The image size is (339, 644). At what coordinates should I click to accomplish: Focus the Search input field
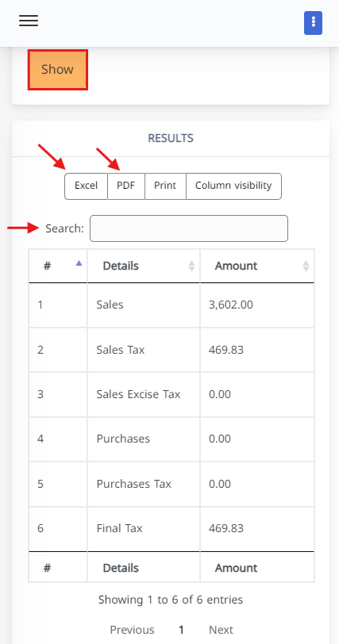(189, 228)
